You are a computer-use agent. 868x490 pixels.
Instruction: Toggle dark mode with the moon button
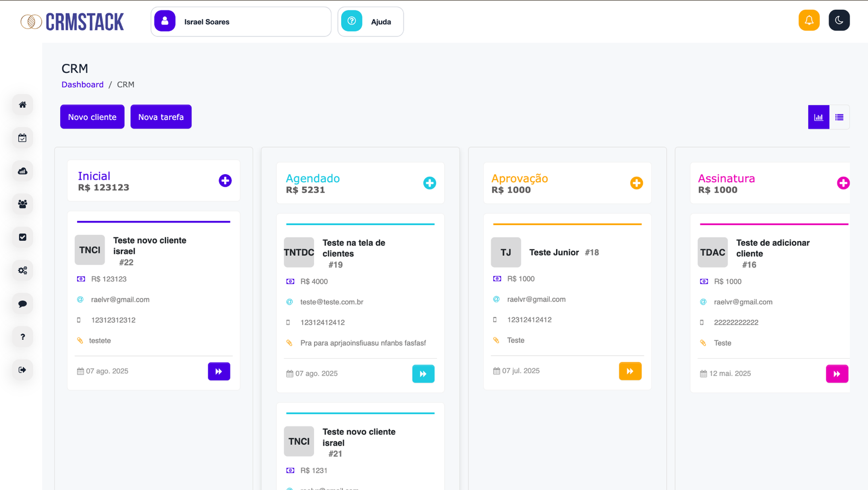coord(839,20)
